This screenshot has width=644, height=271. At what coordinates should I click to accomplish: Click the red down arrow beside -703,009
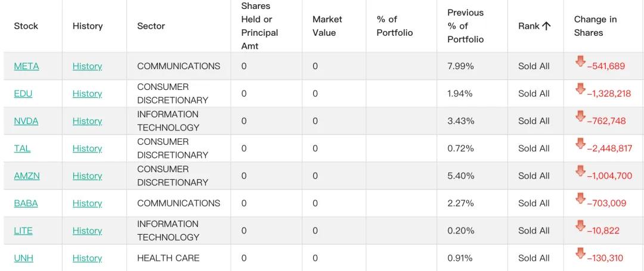pos(580,199)
